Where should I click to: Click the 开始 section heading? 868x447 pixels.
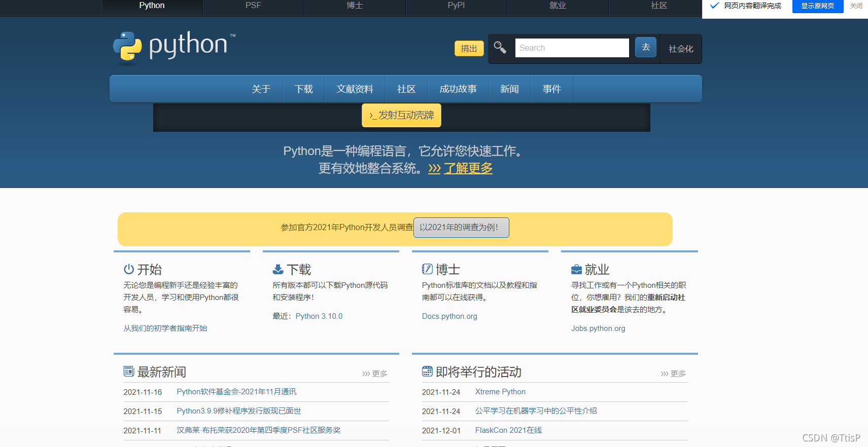[150, 270]
